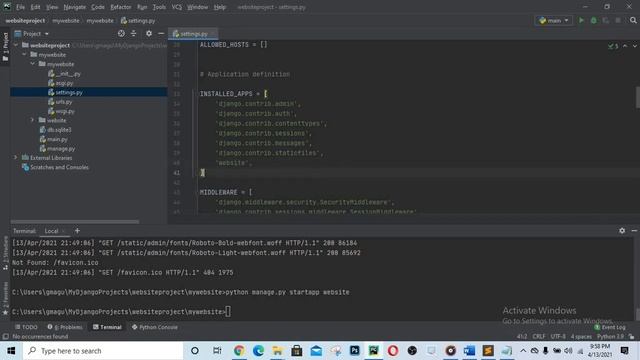
Task: Add a new terminal session with plus
Action: (x=77, y=231)
